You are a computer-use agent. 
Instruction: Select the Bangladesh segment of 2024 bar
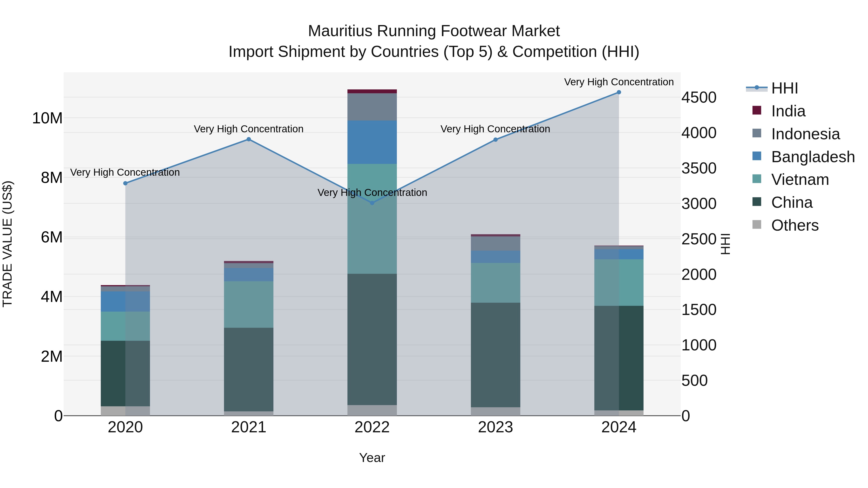pyautogui.click(x=619, y=254)
